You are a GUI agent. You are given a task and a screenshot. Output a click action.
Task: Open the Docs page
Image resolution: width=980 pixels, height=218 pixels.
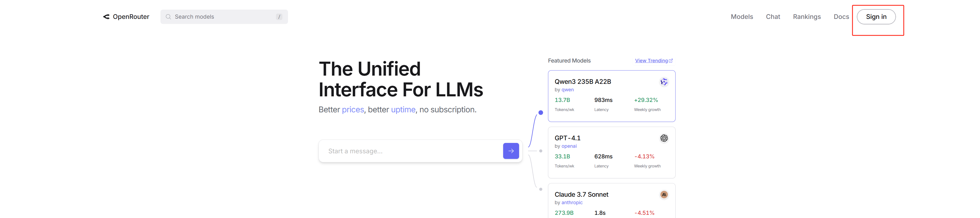[841, 17]
